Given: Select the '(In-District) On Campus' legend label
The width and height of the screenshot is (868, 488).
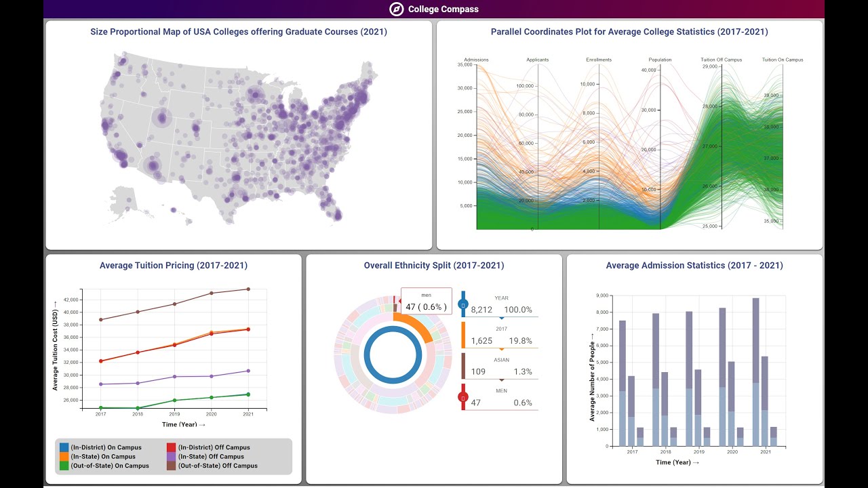Looking at the screenshot, I should click(x=106, y=447).
